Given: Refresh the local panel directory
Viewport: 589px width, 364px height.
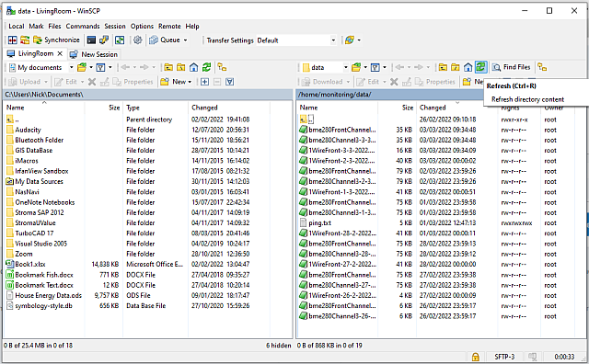Looking at the screenshot, I should coord(206,67).
